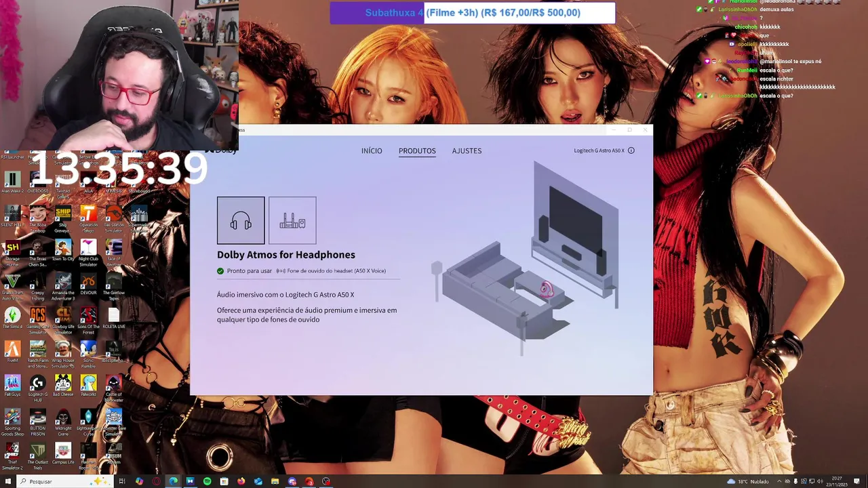The width and height of the screenshot is (868, 488).
Task: Open the Alan Wake 2 desktop shortcut
Action: point(12,182)
